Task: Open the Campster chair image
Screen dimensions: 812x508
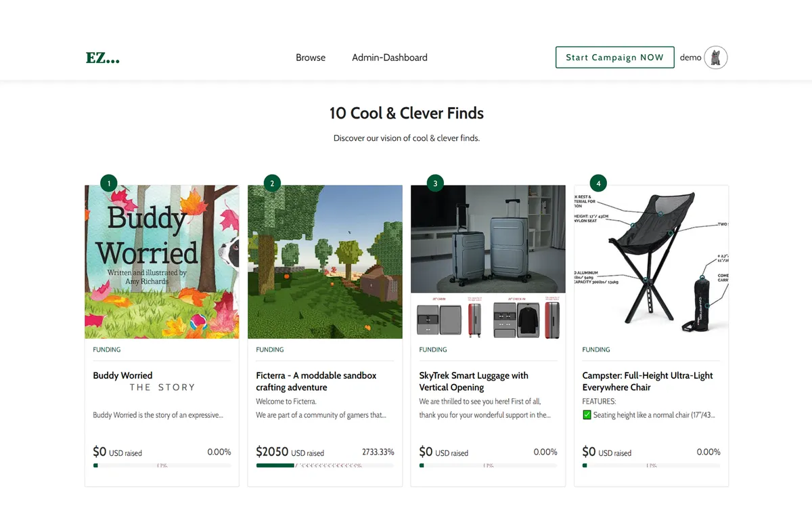Action: click(651, 262)
